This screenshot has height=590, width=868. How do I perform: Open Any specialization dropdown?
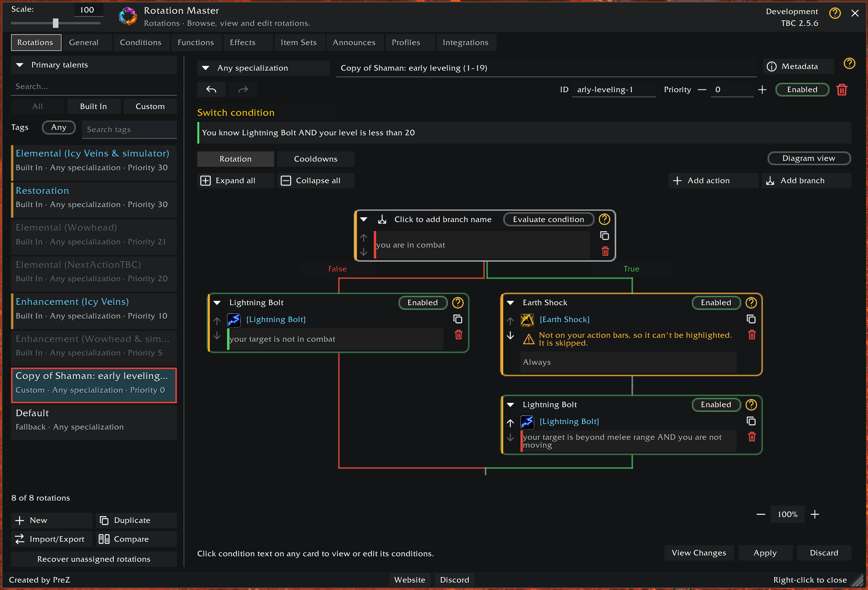tap(263, 68)
